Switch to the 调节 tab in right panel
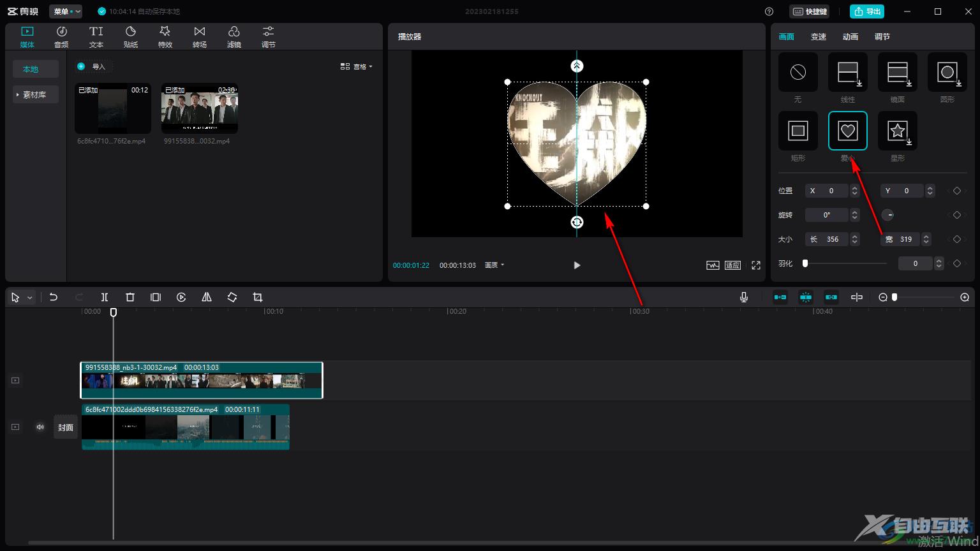980x551 pixels. 882,37
